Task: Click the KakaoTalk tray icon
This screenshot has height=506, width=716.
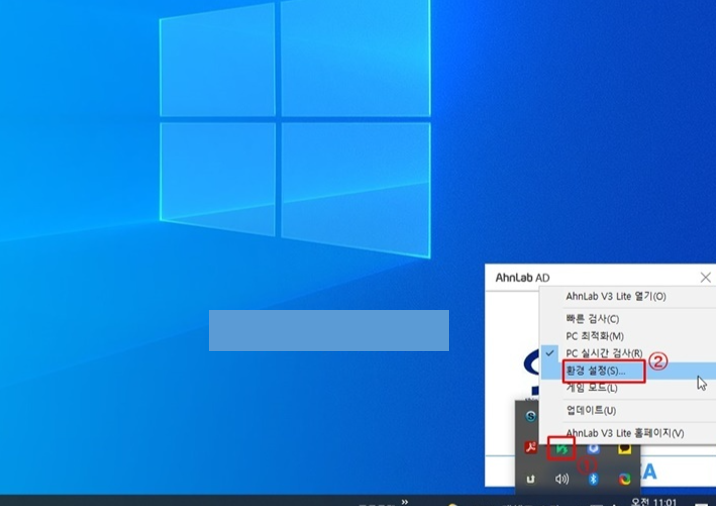Action: click(624, 449)
